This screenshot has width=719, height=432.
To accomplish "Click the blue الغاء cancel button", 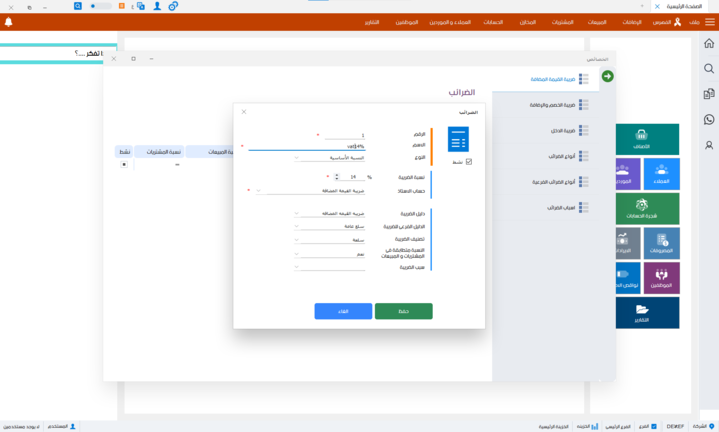I will (x=343, y=311).
